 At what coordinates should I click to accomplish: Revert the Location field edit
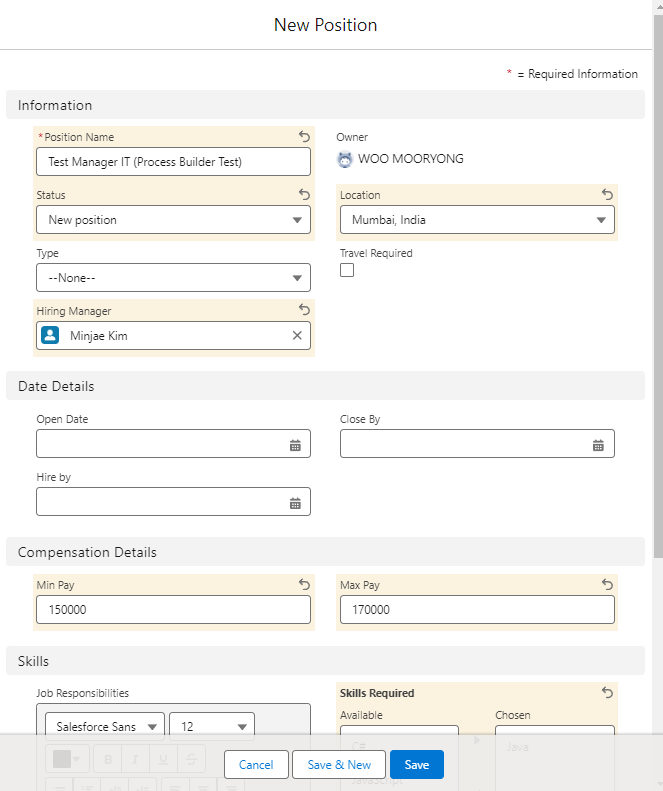point(607,195)
